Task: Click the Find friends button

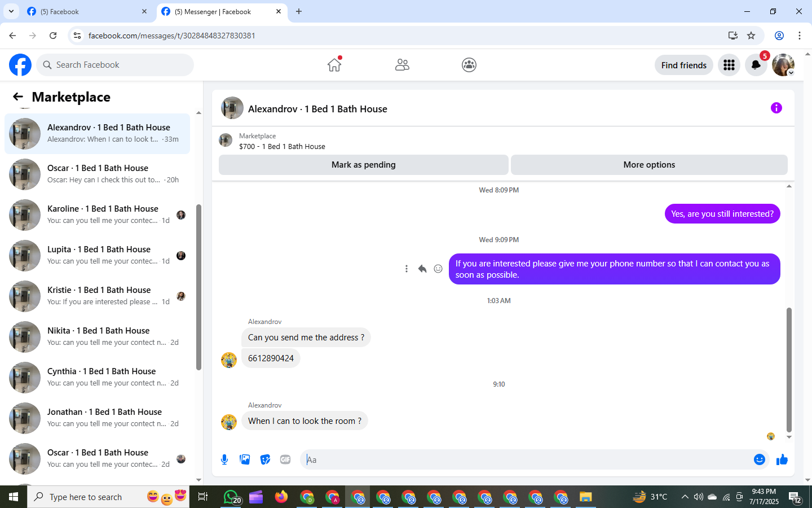Action: pos(684,65)
